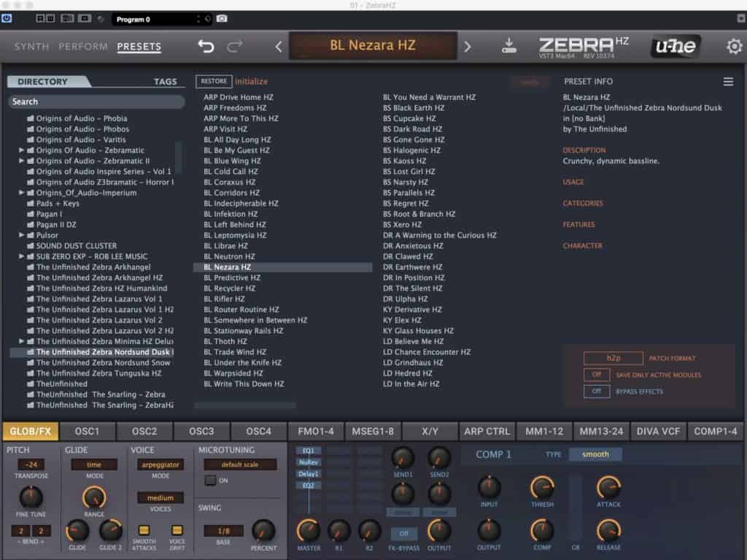Screen dimensions: 747x560
Task: Open the Glide Mode time dropdown
Action: point(94,464)
